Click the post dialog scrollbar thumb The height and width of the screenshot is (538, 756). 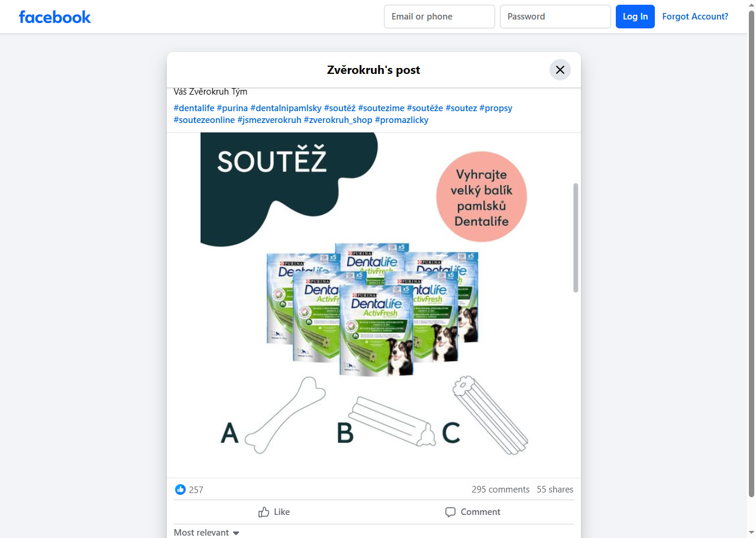(576, 238)
